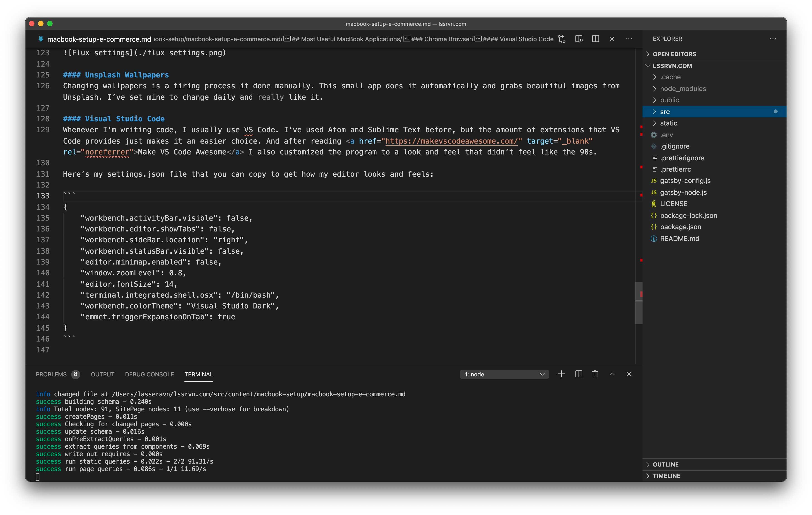This screenshot has height=515, width=812.
Task: Switch to the DEBUG CONSOLE tab
Action: 149,374
